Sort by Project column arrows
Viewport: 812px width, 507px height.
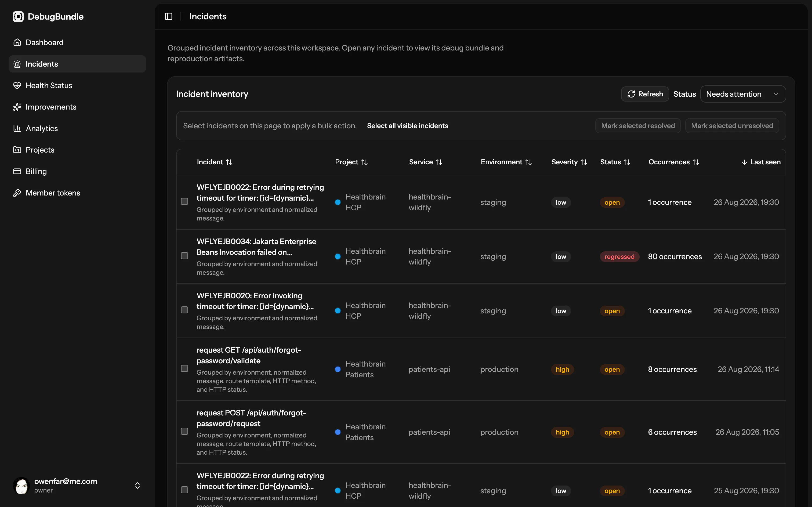[364, 162]
